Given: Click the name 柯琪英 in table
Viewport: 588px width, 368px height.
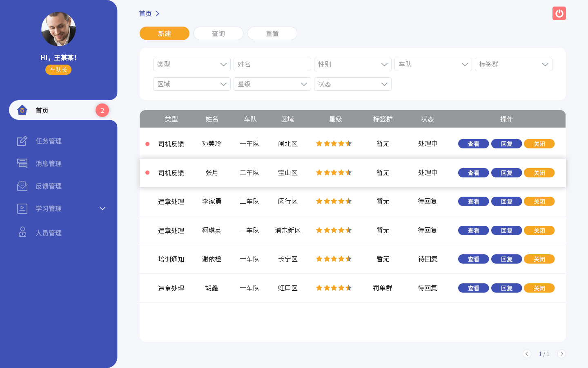Looking at the screenshot, I should pyautogui.click(x=212, y=230).
